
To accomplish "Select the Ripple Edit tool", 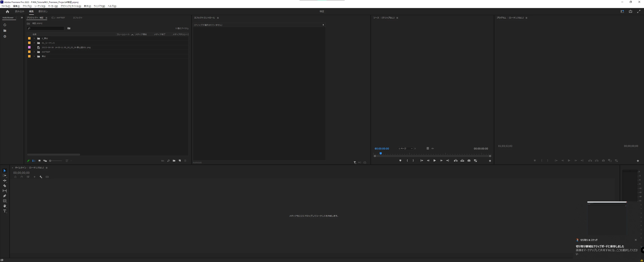I will (4, 181).
